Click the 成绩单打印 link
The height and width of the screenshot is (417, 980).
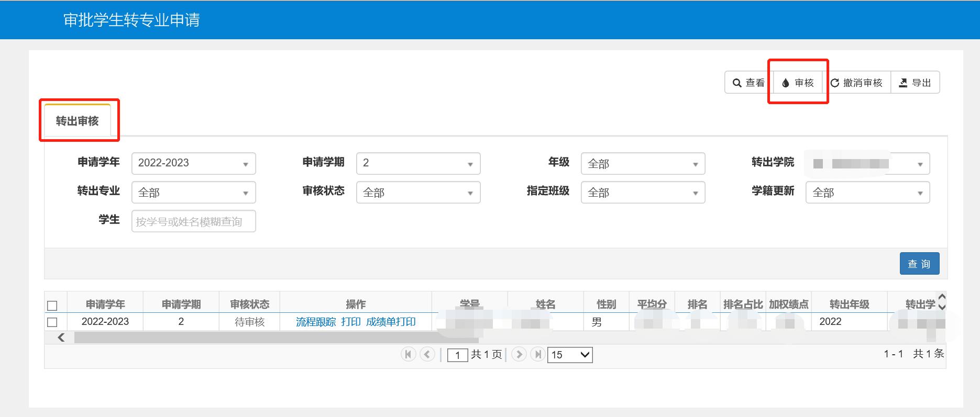pos(391,322)
